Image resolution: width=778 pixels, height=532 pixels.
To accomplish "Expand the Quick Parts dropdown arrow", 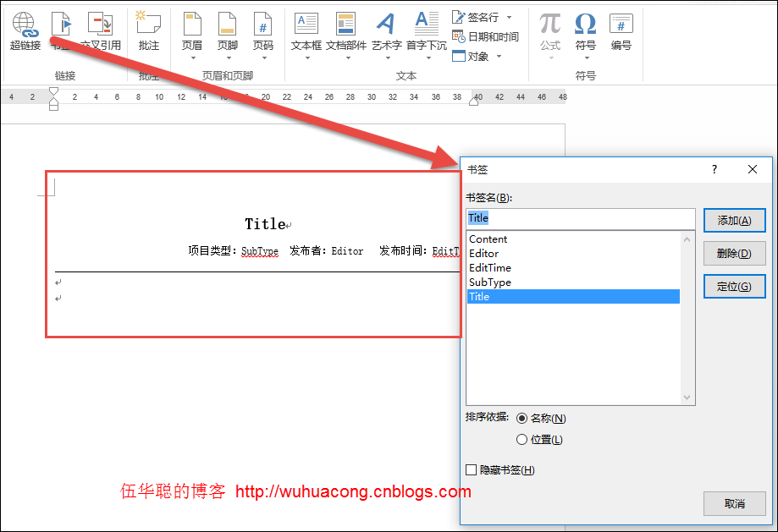I will click(x=348, y=58).
